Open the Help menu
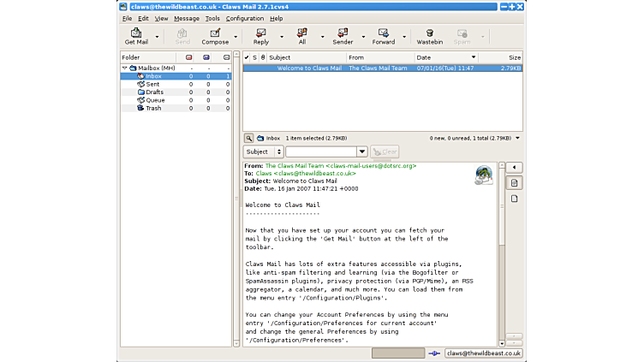Image resolution: width=644 pixels, height=362 pixels. [276, 19]
